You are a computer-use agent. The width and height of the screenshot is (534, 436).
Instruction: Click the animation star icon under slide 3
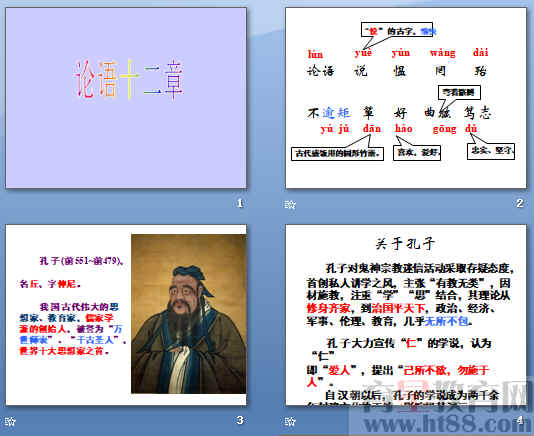(10, 422)
